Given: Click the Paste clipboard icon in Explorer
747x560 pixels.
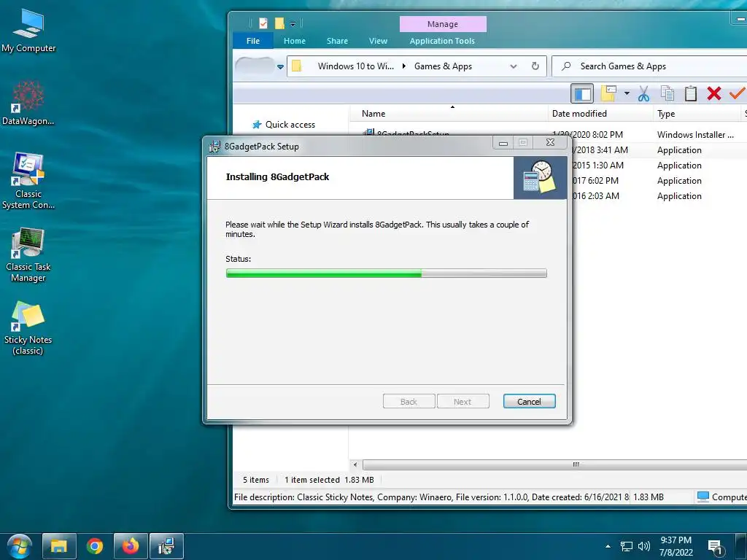Looking at the screenshot, I should coord(691,93).
